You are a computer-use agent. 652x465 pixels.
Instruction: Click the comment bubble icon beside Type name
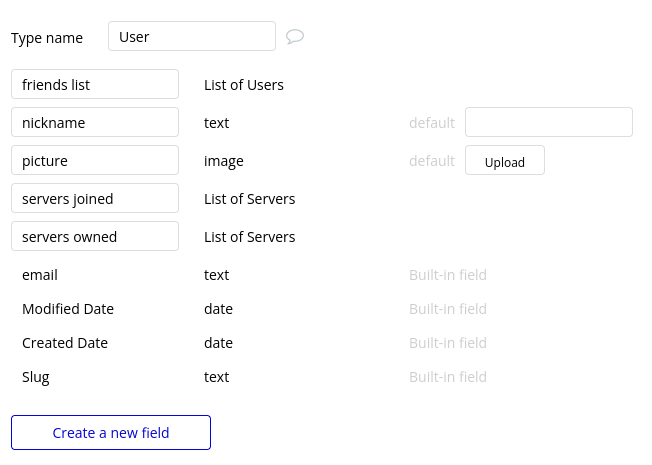[x=295, y=37]
